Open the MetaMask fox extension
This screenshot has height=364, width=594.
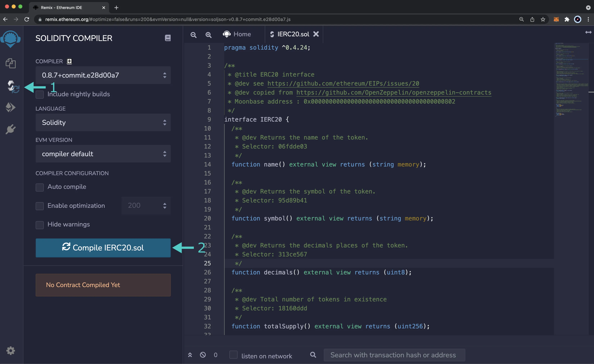pyautogui.click(x=556, y=19)
